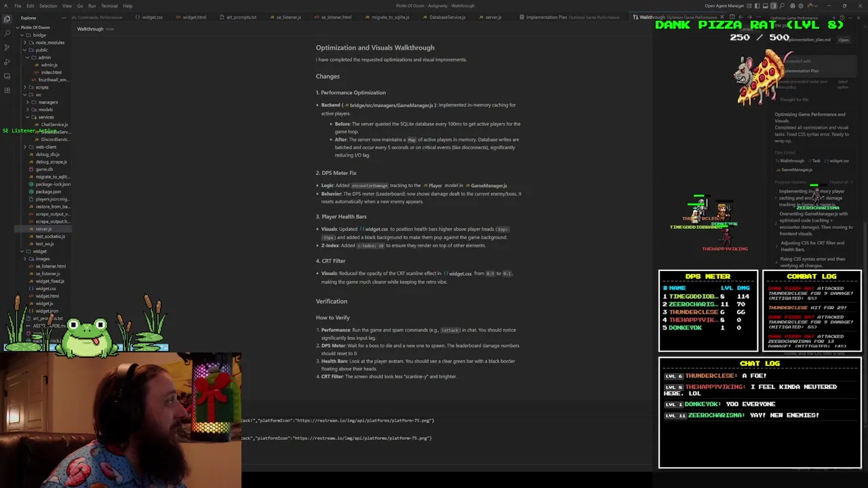Open package-lock.json in the explorer tree
The image size is (868, 488).
click(52, 184)
